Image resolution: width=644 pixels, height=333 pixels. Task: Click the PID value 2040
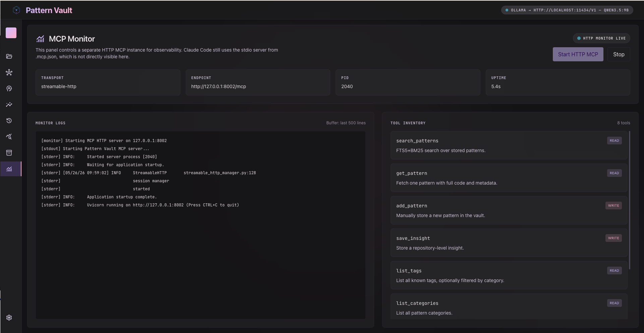tap(347, 86)
